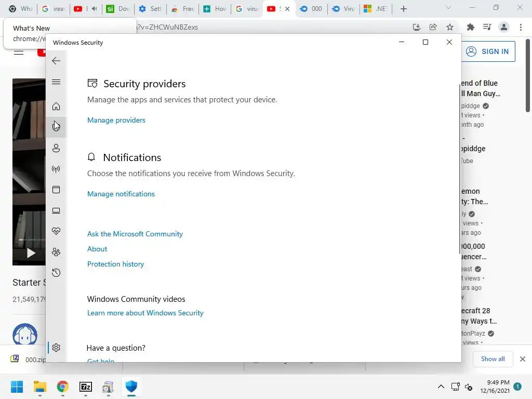
Task: Open Chrome profile avatar icon
Action: (x=504, y=27)
